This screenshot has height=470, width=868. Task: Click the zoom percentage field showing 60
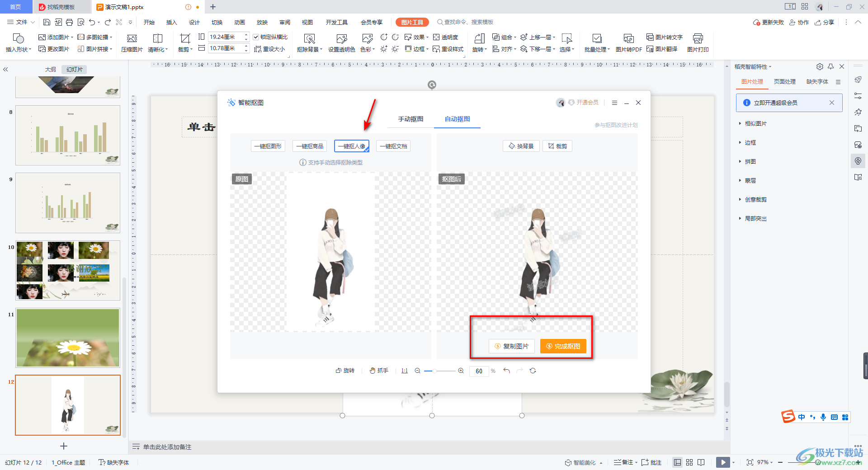click(x=479, y=371)
